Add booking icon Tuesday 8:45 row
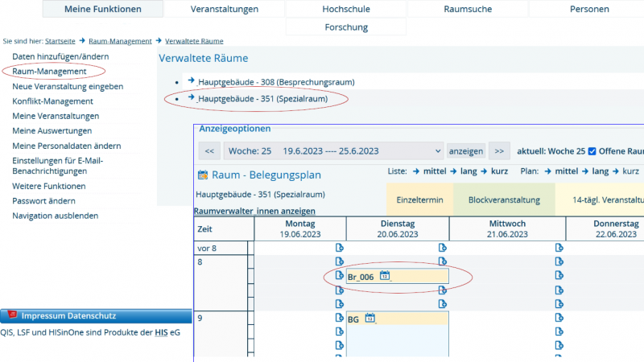 pos(442,304)
